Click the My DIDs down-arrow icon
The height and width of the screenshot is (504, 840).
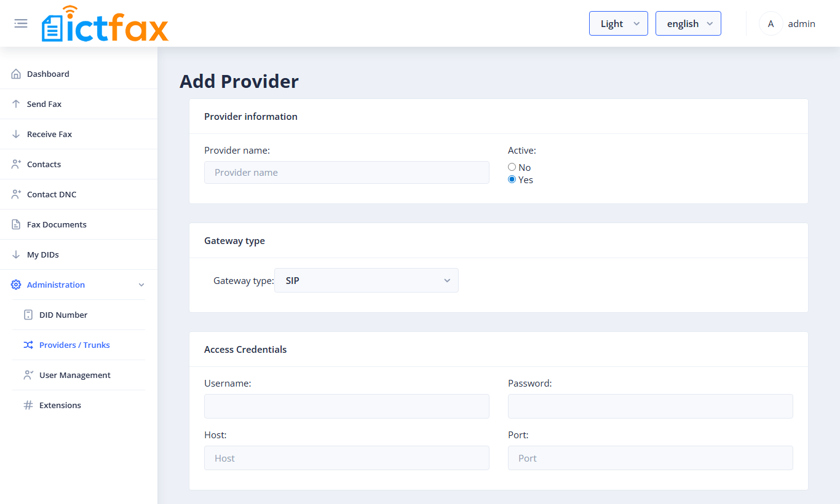(x=16, y=254)
